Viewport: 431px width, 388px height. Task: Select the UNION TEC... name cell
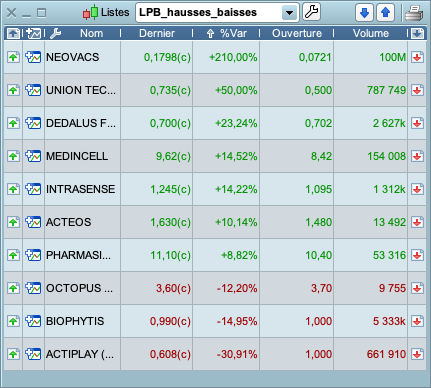82,90
